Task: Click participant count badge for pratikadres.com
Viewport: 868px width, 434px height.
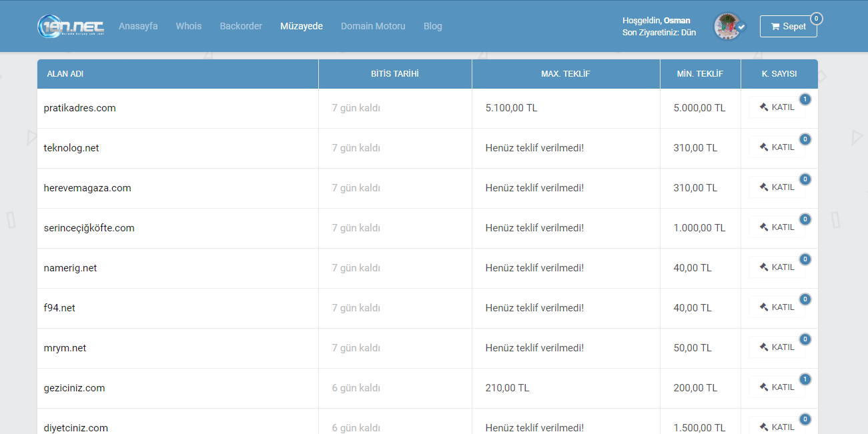Action: click(805, 99)
